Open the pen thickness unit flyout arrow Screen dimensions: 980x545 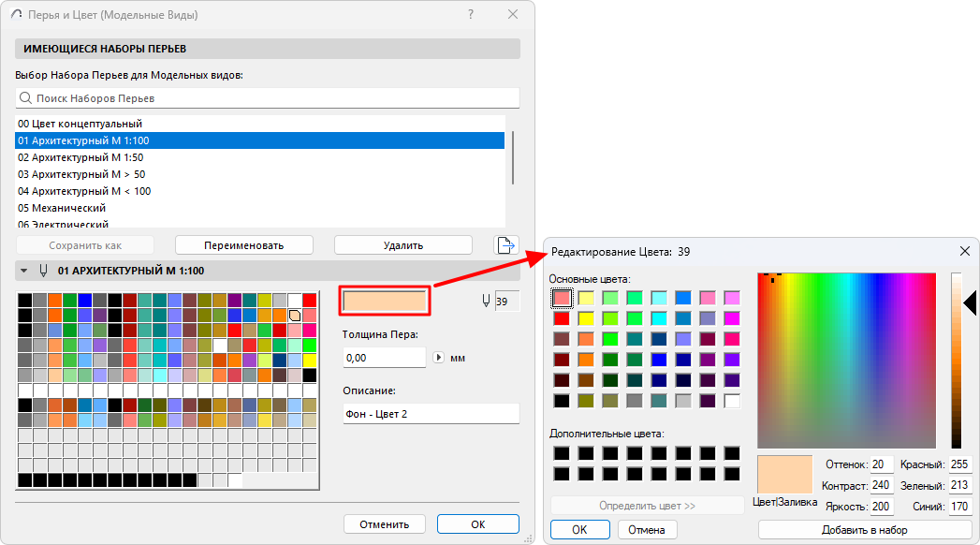point(438,358)
